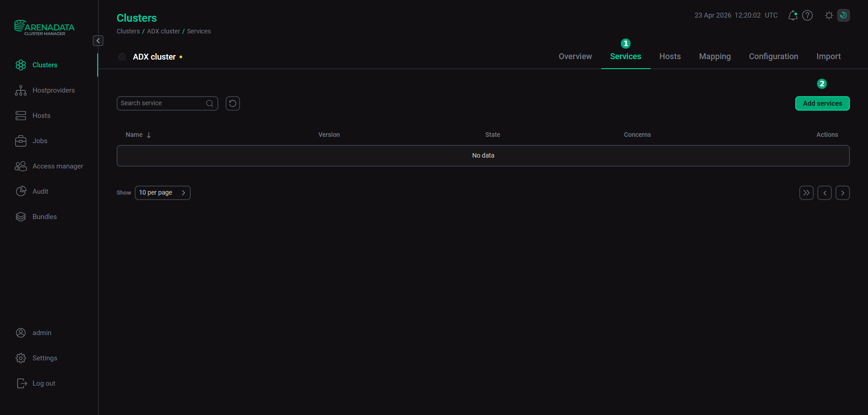This screenshot has width=868, height=415.
Task: Open the Bundles page
Action: pyautogui.click(x=36, y=217)
